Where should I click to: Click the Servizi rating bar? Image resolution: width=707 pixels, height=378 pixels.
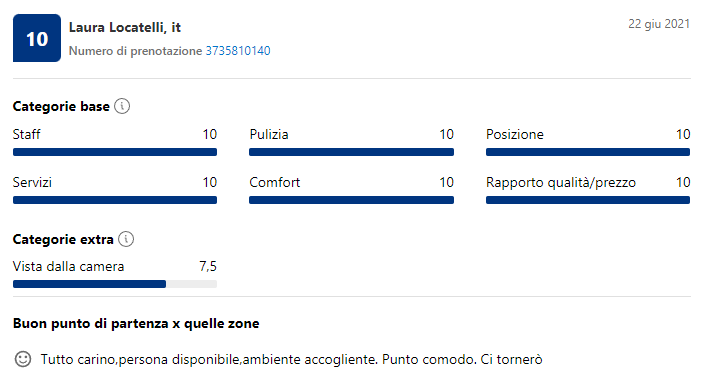click(x=115, y=200)
